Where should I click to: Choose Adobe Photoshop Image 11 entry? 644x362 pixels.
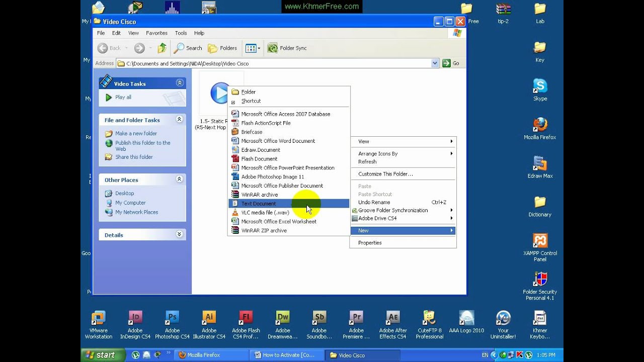tap(289, 177)
